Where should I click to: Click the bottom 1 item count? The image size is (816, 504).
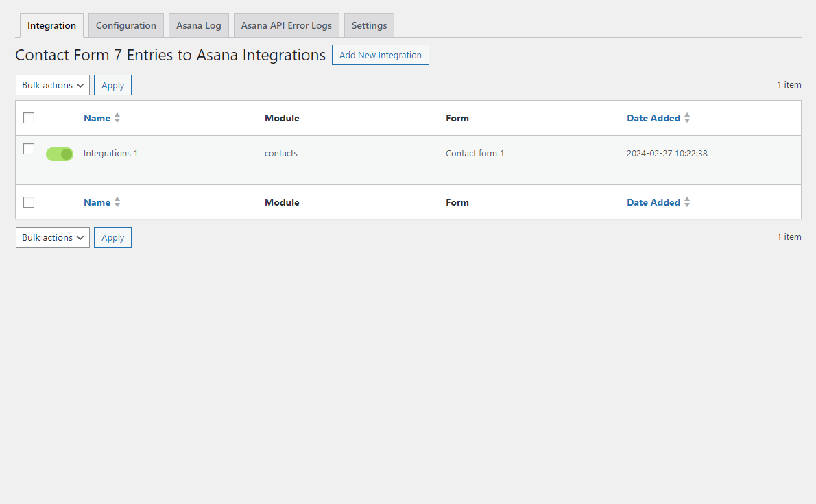point(789,237)
